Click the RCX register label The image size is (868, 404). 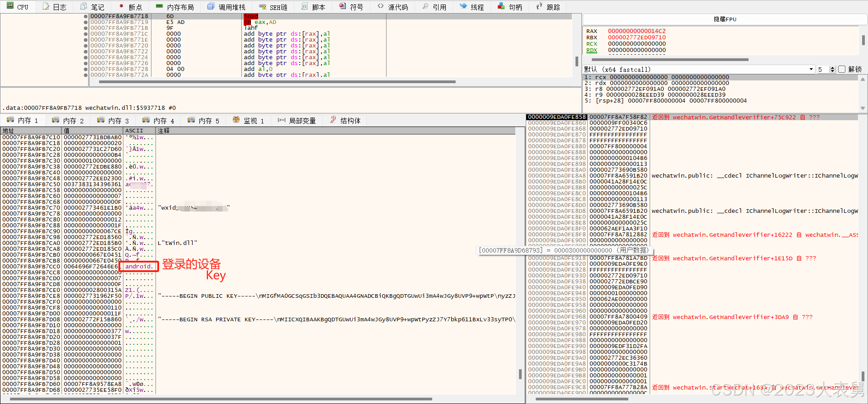[592, 44]
